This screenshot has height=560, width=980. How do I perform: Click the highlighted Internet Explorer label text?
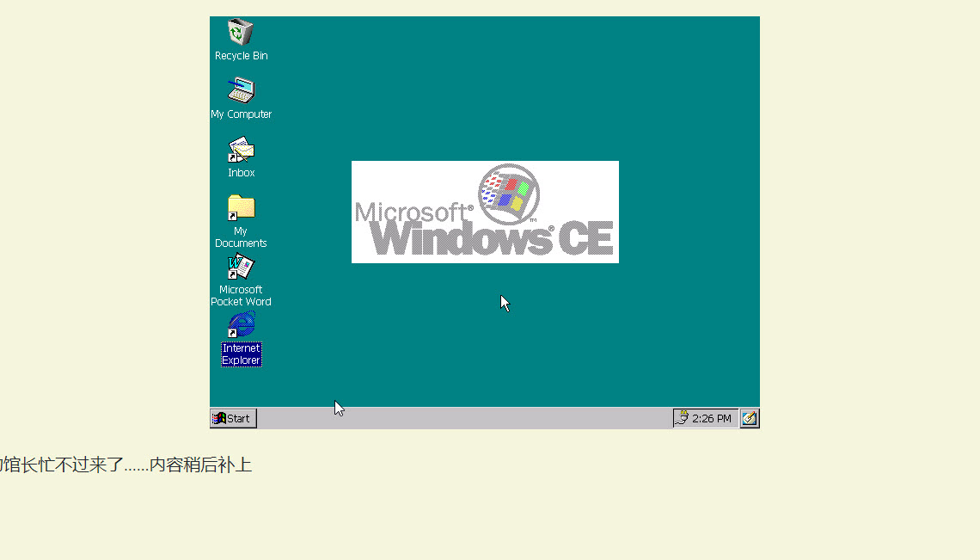point(242,354)
